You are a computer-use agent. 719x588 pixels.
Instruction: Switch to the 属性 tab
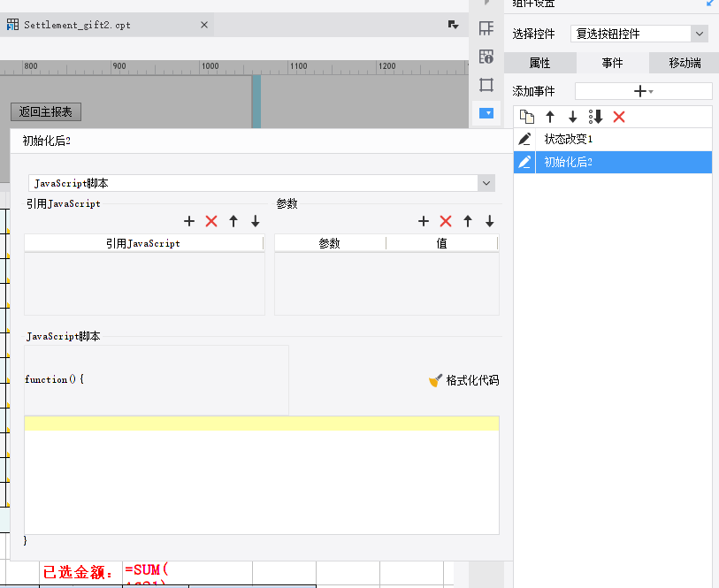[539, 64]
